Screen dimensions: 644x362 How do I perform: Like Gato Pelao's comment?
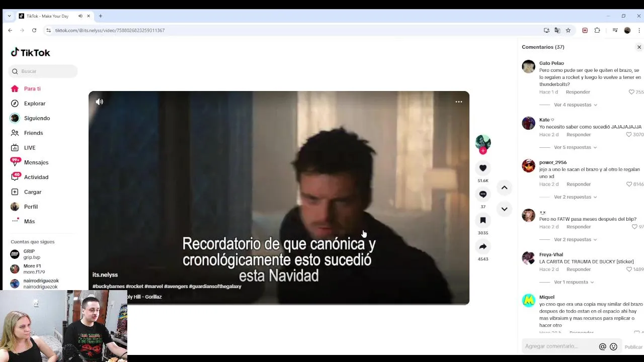pyautogui.click(x=631, y=92)
